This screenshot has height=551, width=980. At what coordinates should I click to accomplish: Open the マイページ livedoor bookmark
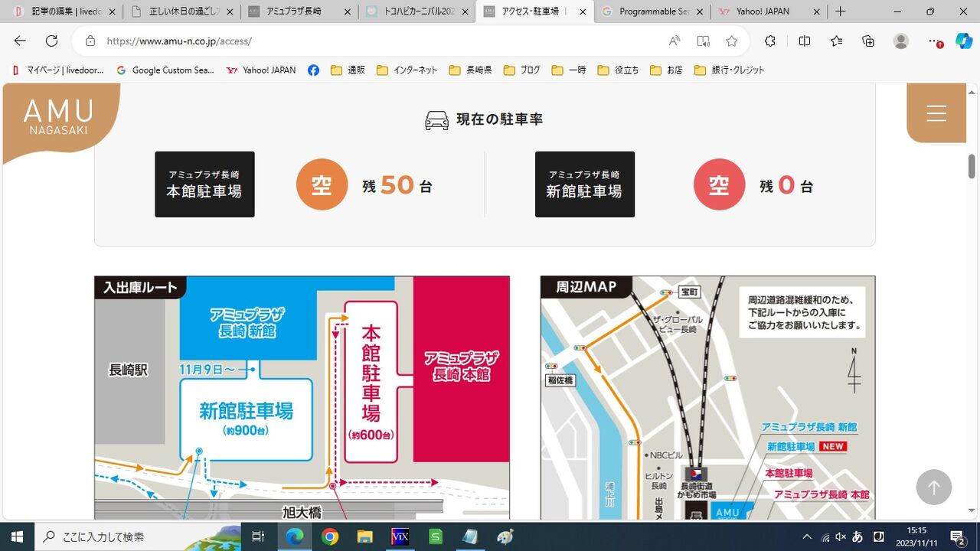[58, 70]
